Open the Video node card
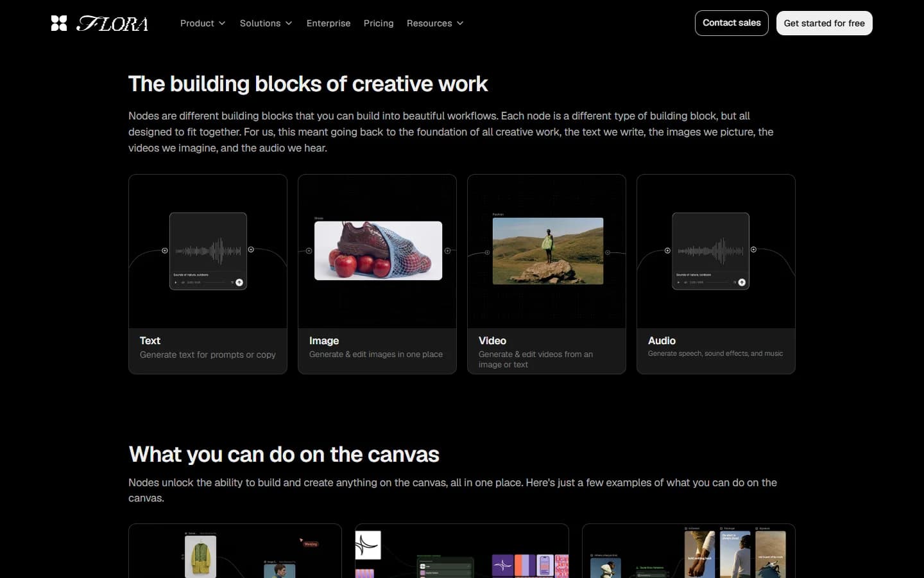The image size is (924, 578). (547, 274)
